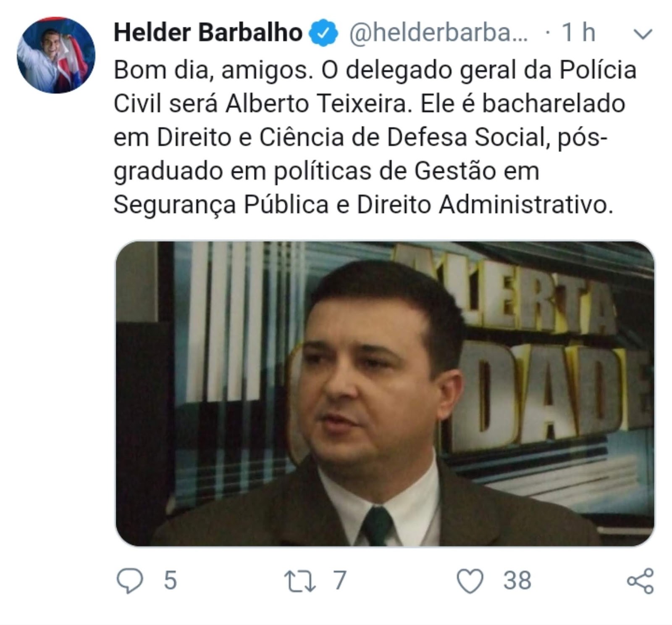This screenshot has width=672, height=625.
Task: Click the Direito Administrativo text
Action: tap(485, 205)
